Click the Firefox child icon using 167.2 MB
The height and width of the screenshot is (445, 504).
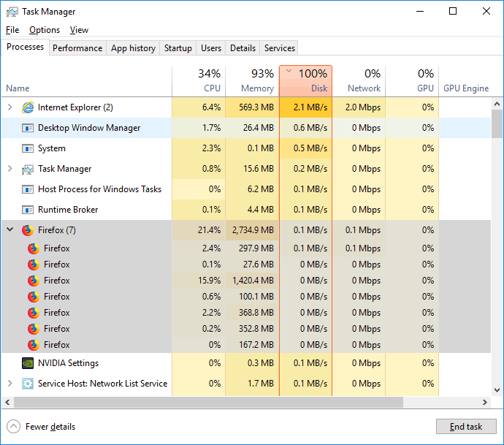pos(34,345)
